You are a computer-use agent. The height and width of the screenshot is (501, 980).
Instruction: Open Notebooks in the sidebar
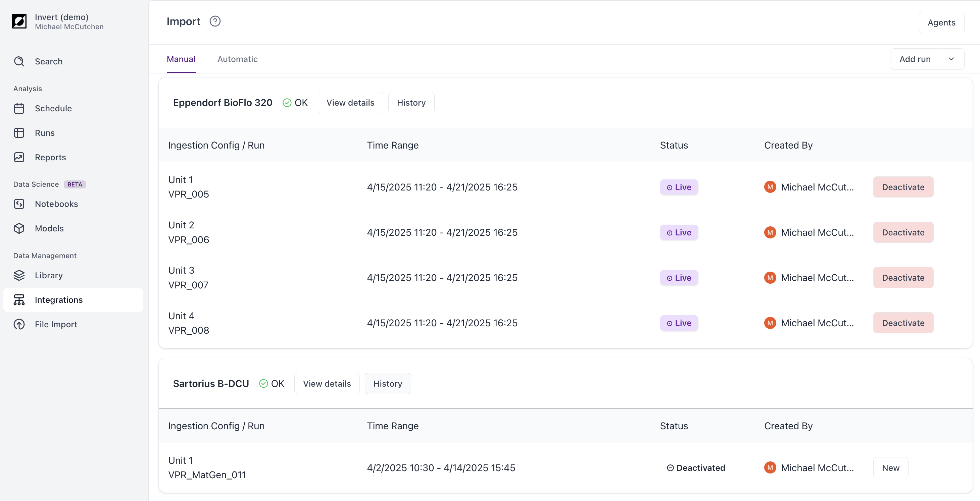73,204
